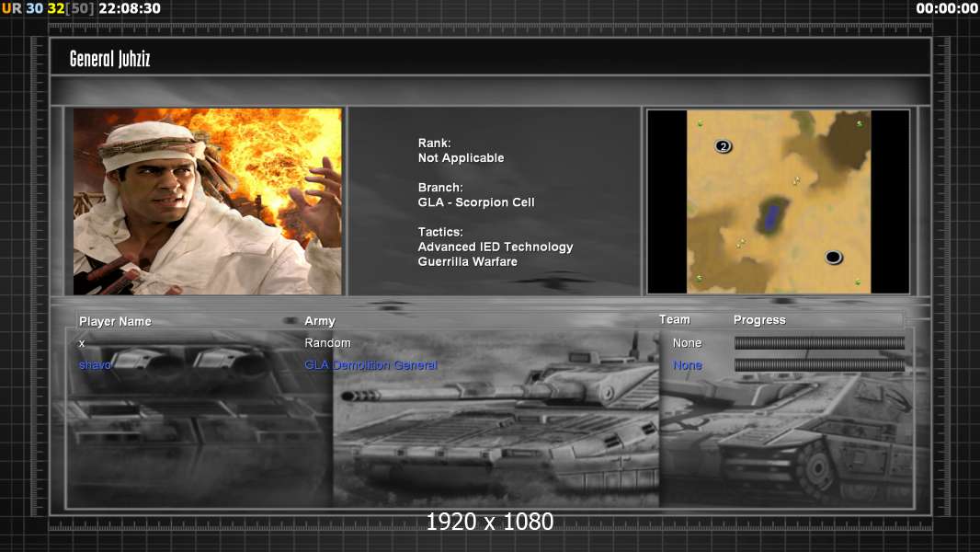
Task: Click the player name shavo
Action: (x=95, y=365)
